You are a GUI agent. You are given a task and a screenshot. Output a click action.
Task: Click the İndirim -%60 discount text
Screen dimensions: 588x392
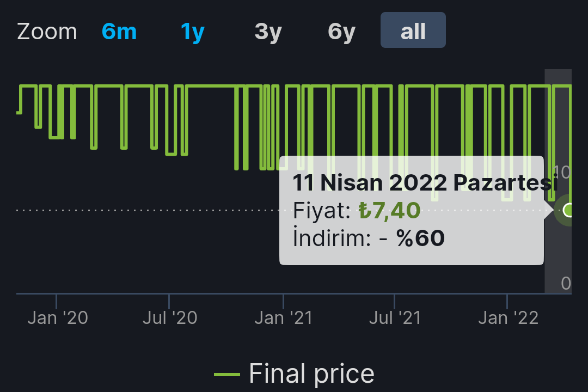(x=369, y=238)
